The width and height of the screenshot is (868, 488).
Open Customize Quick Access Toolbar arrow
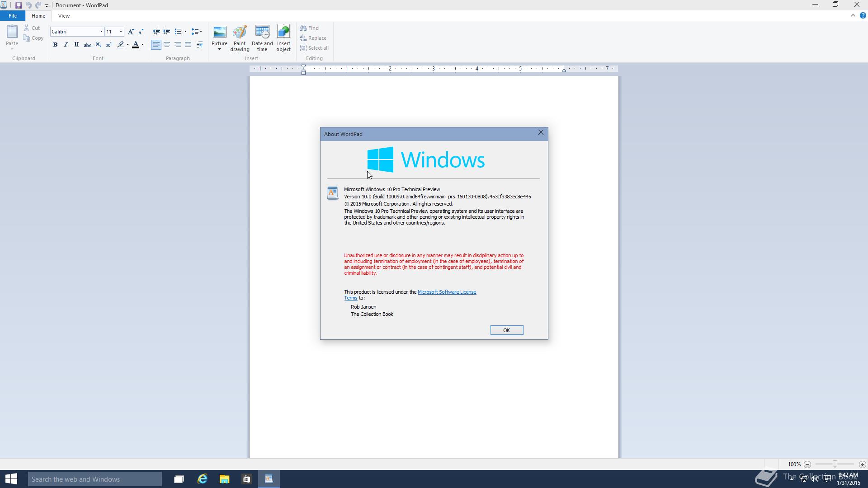pyautogui.click(x=47, y=6)
